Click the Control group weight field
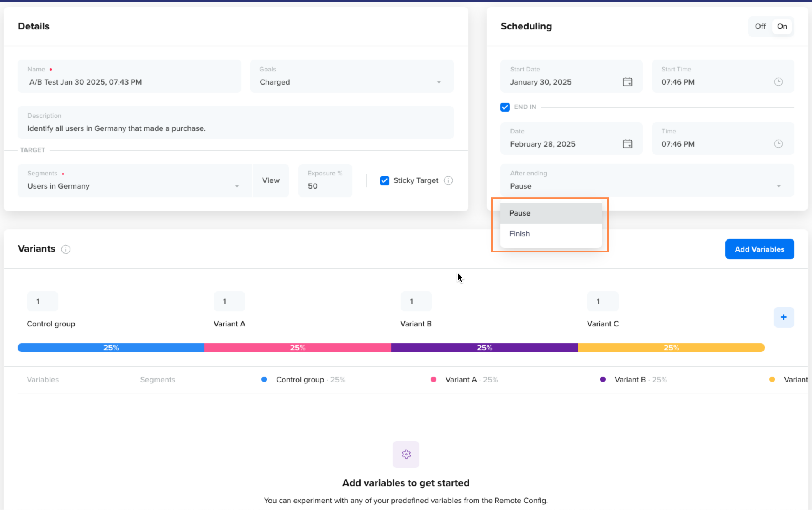Image resolution: width=812 pixels, height=510 pixels. click(x=43, y=301)
